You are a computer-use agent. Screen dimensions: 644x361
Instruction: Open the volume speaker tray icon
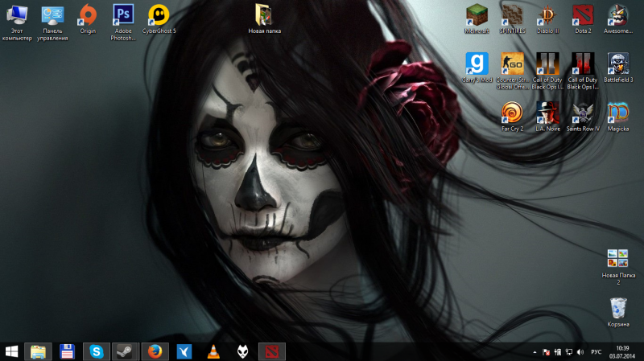pyautogui.click(x=580, y=352)
